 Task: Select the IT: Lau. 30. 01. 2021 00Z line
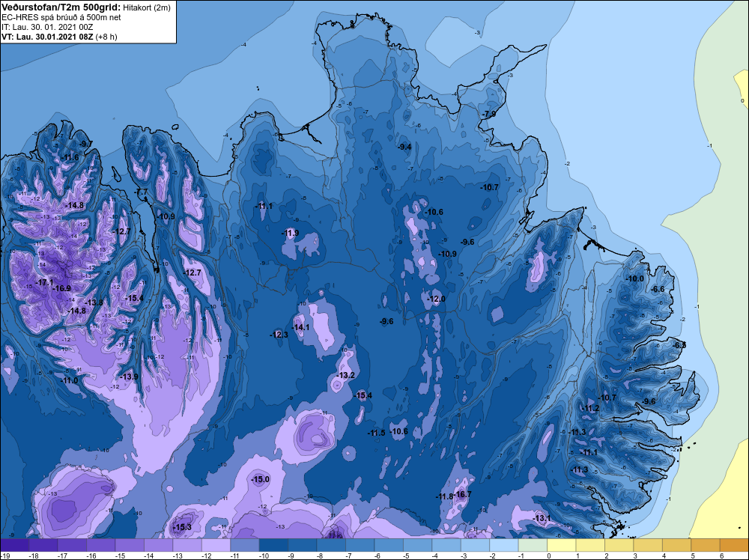click(47, 27)
